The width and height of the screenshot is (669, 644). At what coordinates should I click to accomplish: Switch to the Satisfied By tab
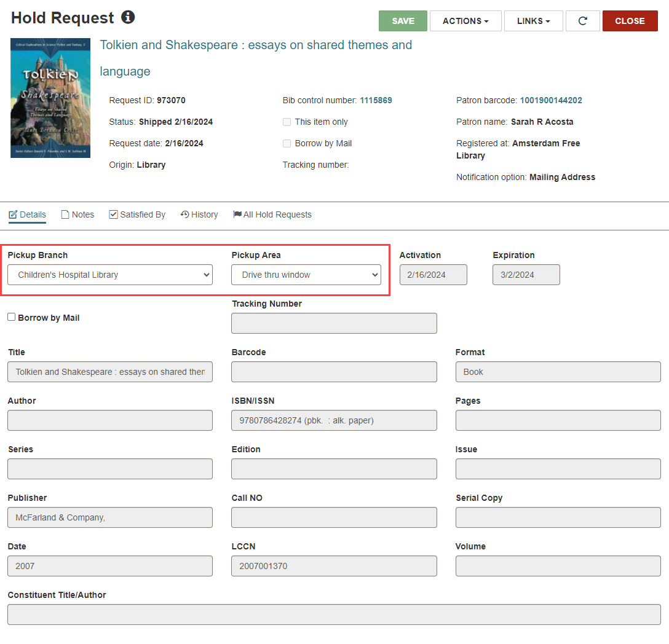(x=137, y=214)
